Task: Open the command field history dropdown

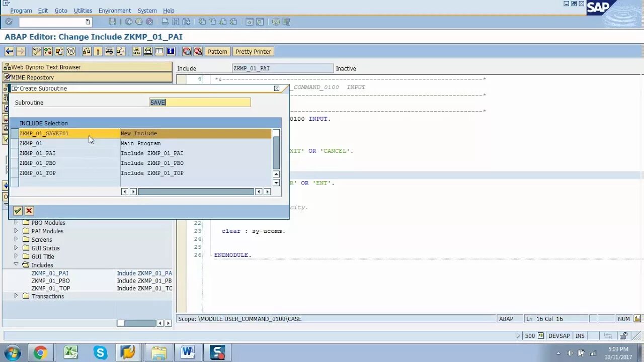Action: click(x=88, y=22)
